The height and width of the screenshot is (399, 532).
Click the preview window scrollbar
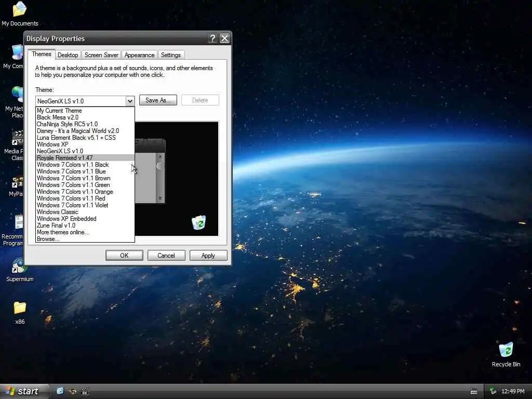(x=160, y=178)
